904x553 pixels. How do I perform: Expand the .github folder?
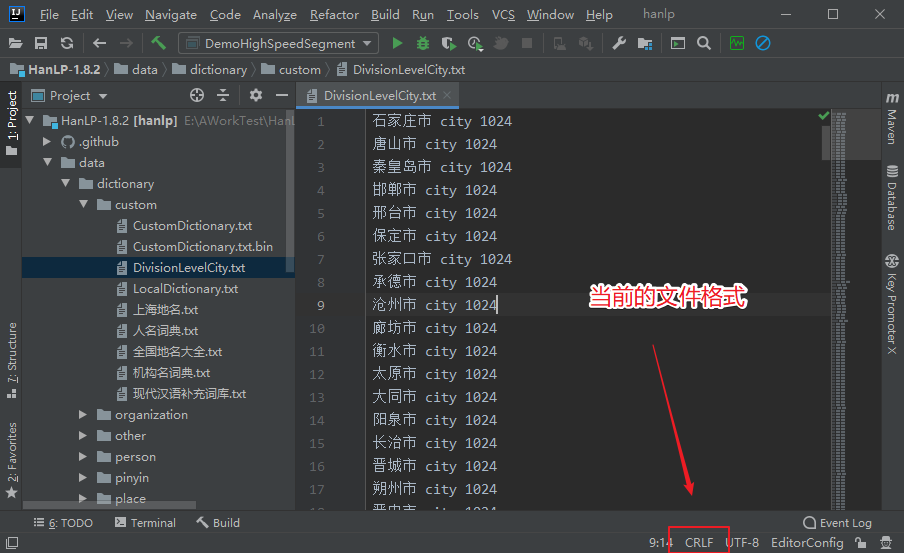pos(48,141)
